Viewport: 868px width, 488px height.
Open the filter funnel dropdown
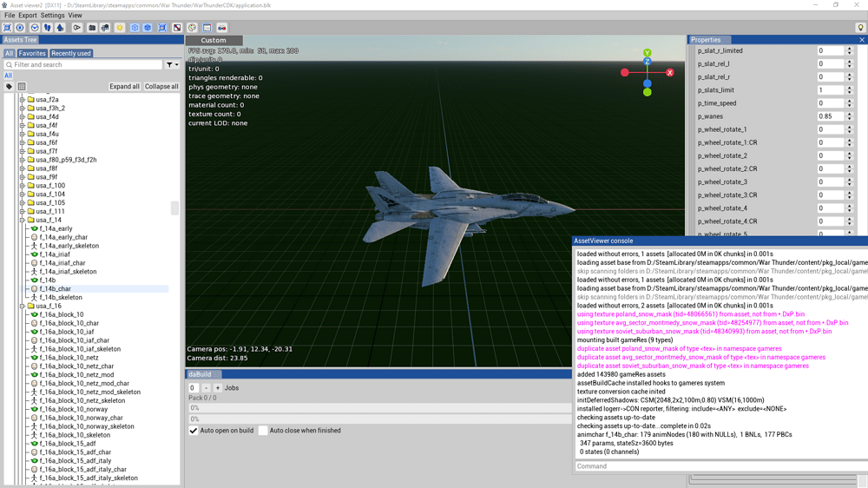click(172, 65)
